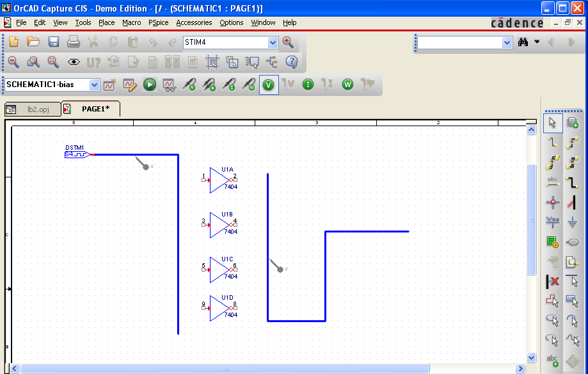Place a voltage differential marker probe

[209, 85]
